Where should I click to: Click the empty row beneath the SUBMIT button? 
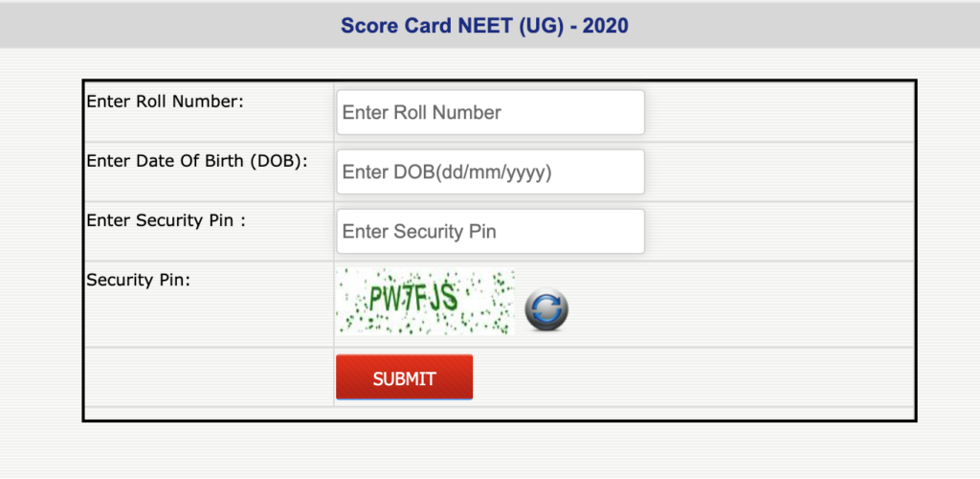coord(500,413)
